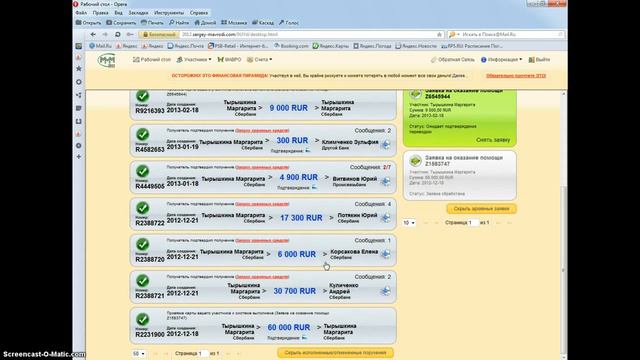Click the Голос toolbar button

coord(289,23)
